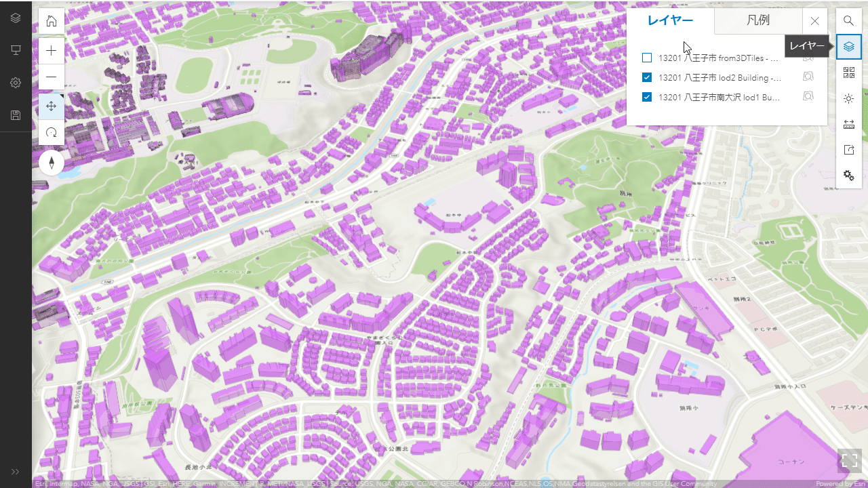The height and width of the screenshot is (488, 868).
Task: Select the Rotate navigation tool
Action: coord(52,132)
